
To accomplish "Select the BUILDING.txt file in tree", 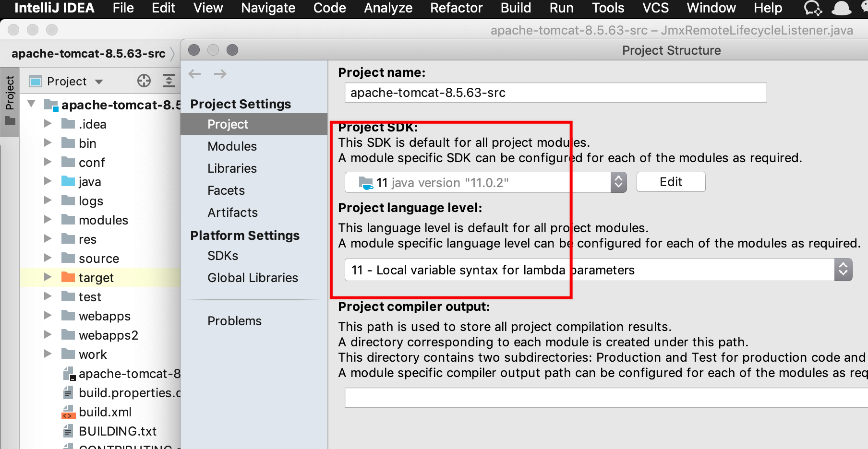I will click(117, 431).
